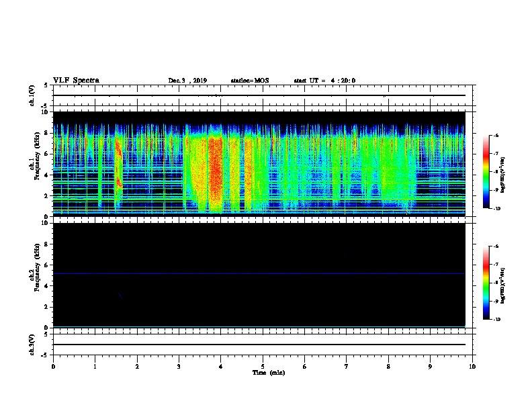
Task: Click the ch.2 spectrogram color bar
Action: 486,283
